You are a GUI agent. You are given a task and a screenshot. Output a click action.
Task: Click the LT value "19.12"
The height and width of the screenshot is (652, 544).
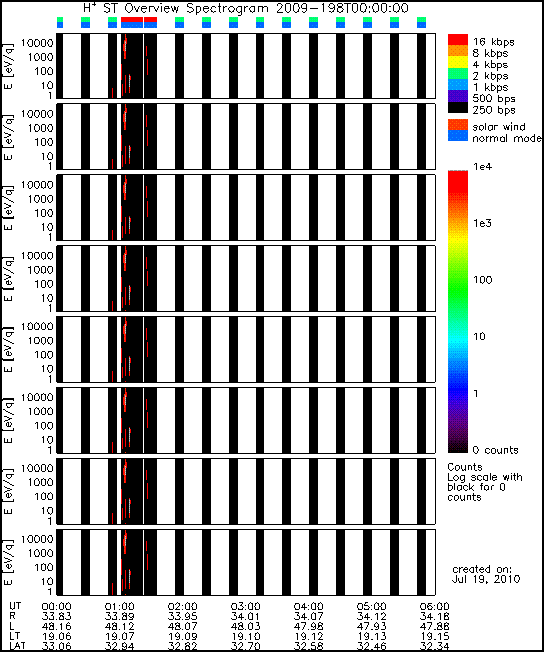[x=308, y=636]
